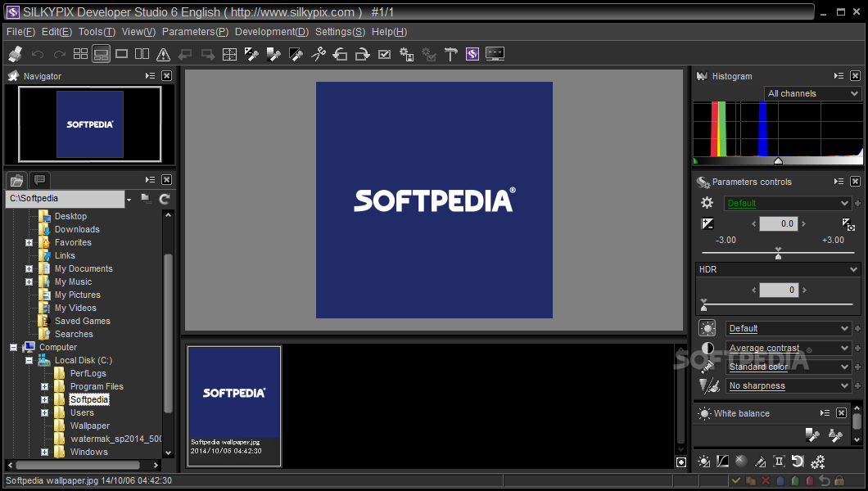
Task: Select the combination preview and thumbnail mode
Action: tap(101, 54)
